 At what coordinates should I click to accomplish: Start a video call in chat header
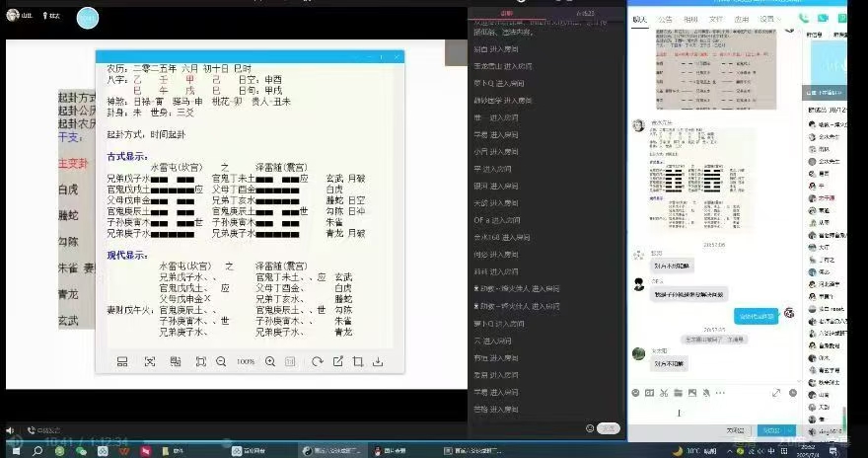coord(825,18)
